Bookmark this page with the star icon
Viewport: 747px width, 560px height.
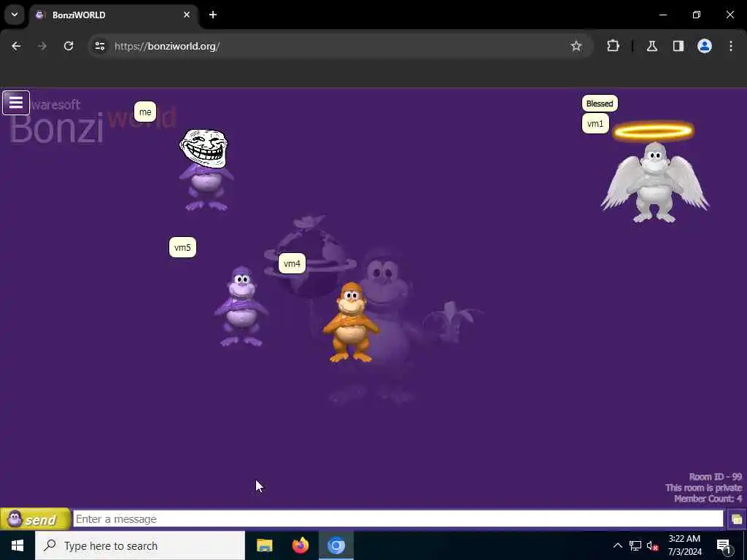[x=576, y=46]
